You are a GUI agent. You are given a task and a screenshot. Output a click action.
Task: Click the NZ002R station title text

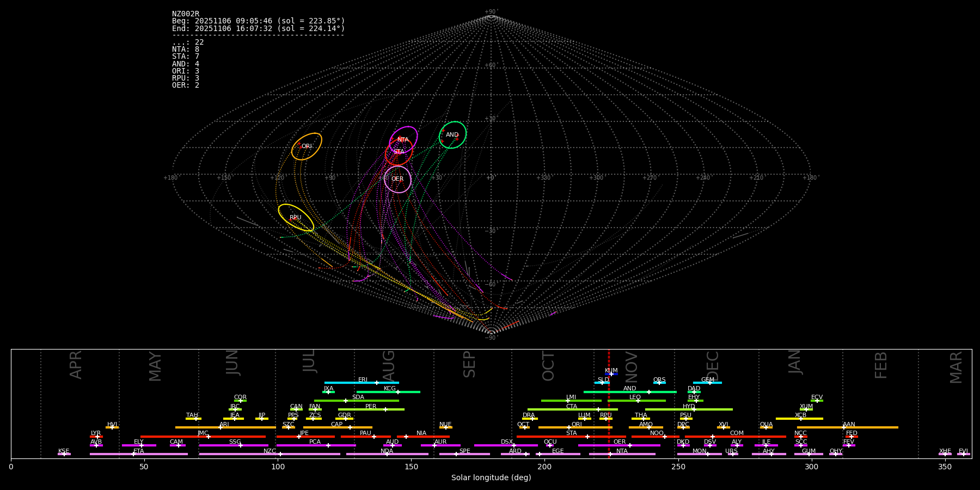186,14
